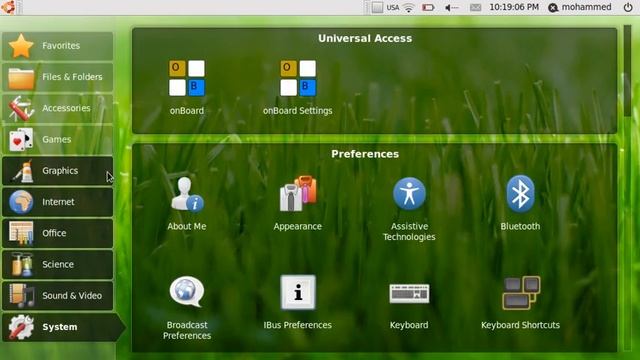Image resolution: width=640 pixels, height=360 pixels.
Task: Select the System category
Action: tap(63, 327)
